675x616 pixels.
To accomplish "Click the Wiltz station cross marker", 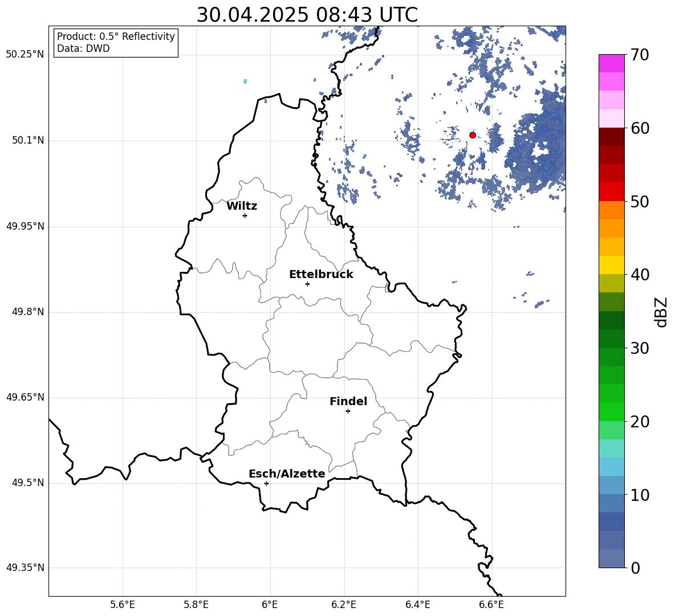I will (x=245, y=215).
